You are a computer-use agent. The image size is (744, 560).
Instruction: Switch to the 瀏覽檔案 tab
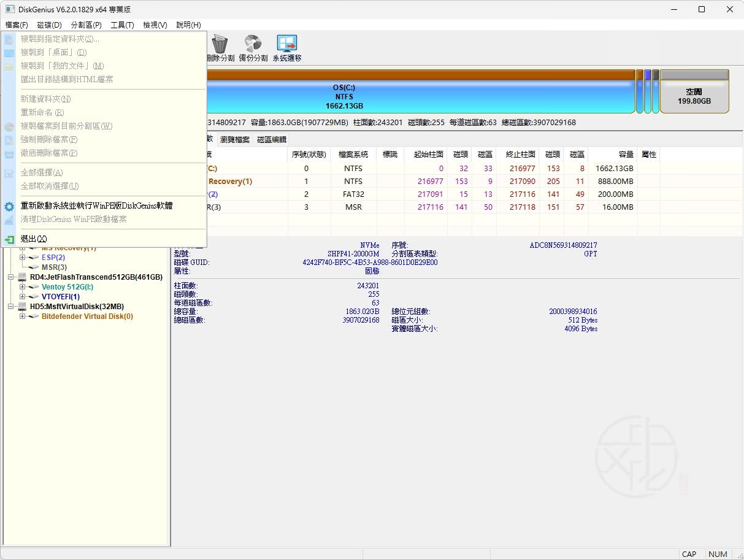point(235,140)
